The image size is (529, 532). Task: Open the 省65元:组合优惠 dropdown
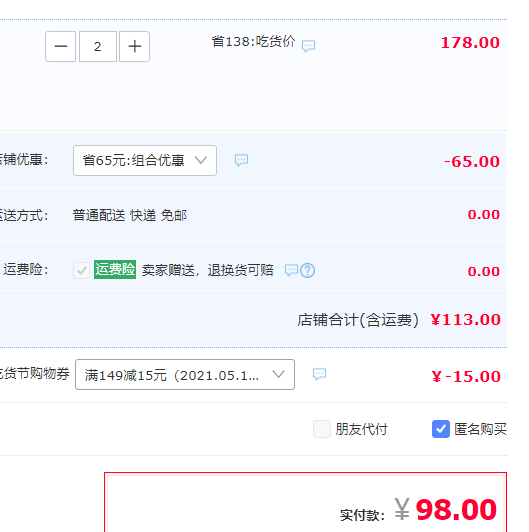(x=145, y=160)
